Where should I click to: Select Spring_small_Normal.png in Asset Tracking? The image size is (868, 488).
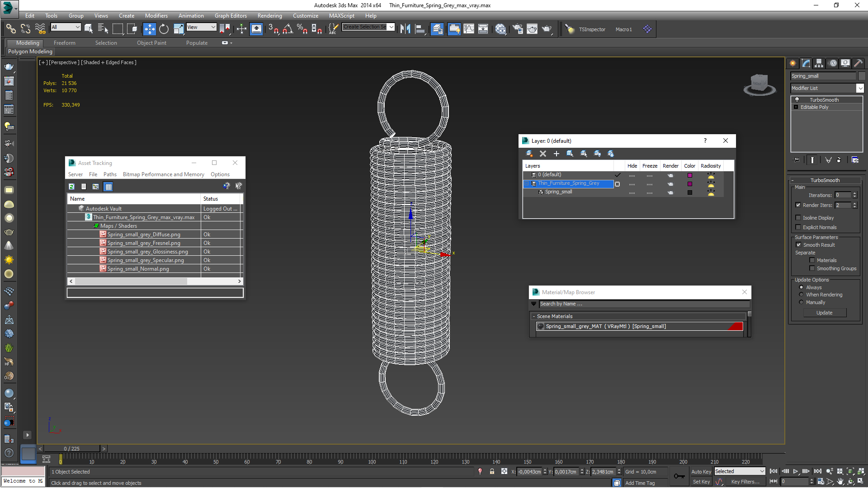click(x=138, y=269)
